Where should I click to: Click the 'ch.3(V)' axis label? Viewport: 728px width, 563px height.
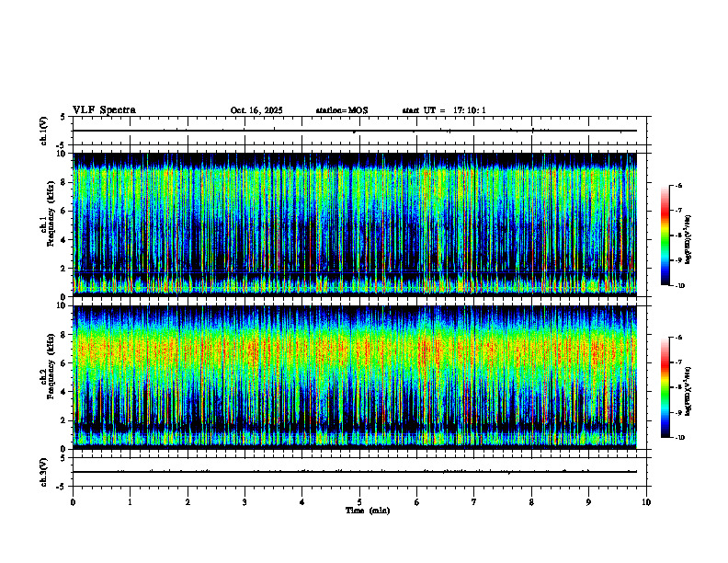click(x=44, y=472)
